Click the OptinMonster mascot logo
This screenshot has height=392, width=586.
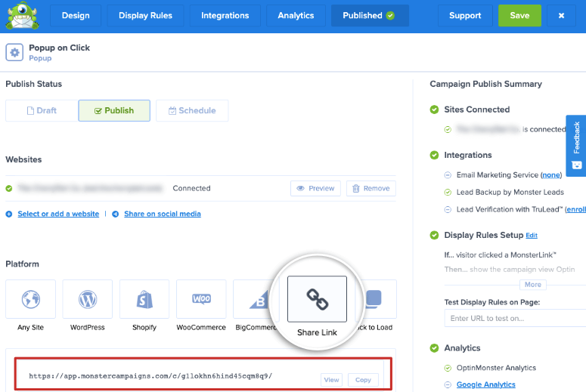(x=23, y=16)
